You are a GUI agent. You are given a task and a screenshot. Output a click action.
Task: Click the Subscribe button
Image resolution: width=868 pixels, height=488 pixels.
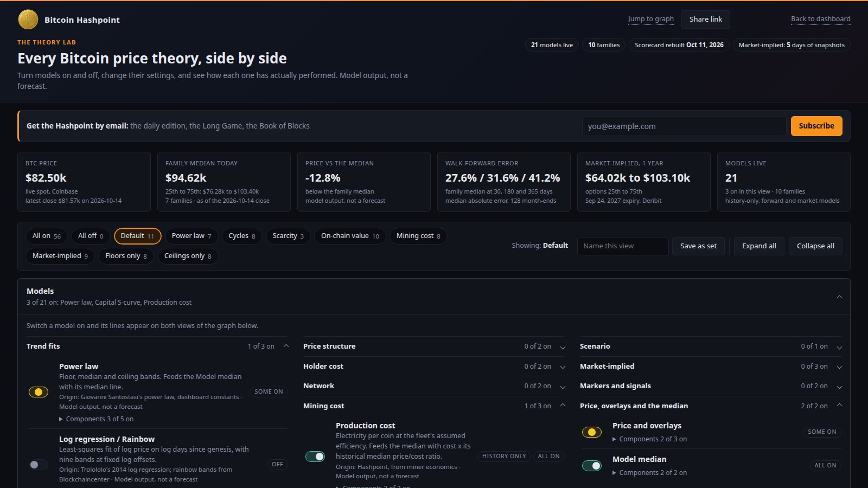[816, 126]
